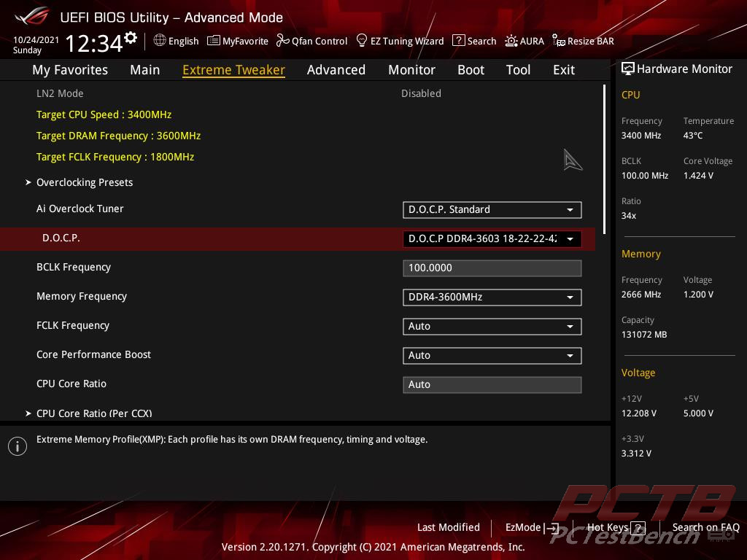This screenshot has height=560, width=747.
Task: Click the 5.000 V voltage reading
Action: (x=698, y=413)
